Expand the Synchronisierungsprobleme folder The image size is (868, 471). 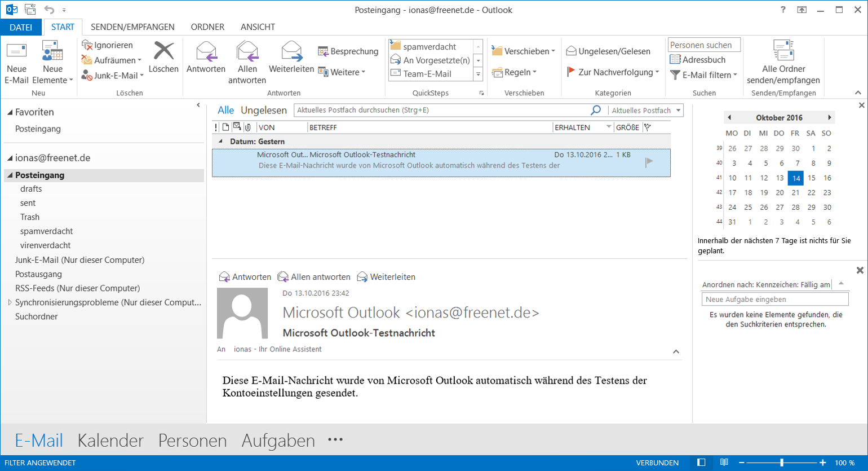(x=10, y=302)
